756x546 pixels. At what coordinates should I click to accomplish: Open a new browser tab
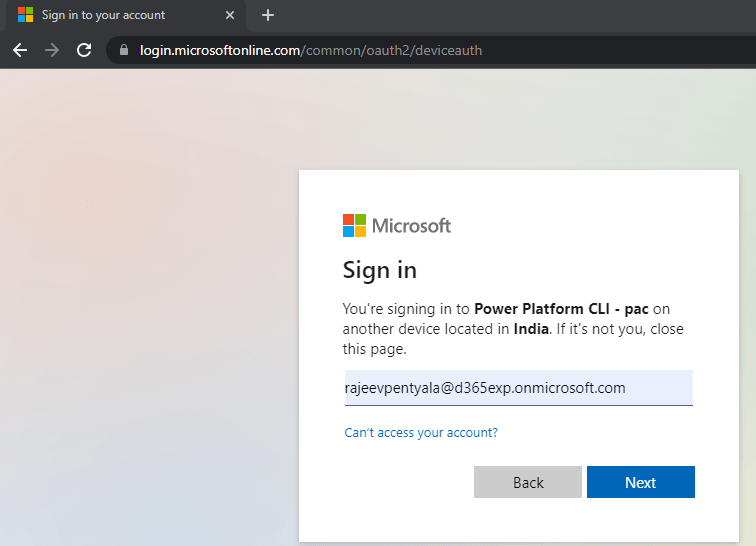pos(267,15)
